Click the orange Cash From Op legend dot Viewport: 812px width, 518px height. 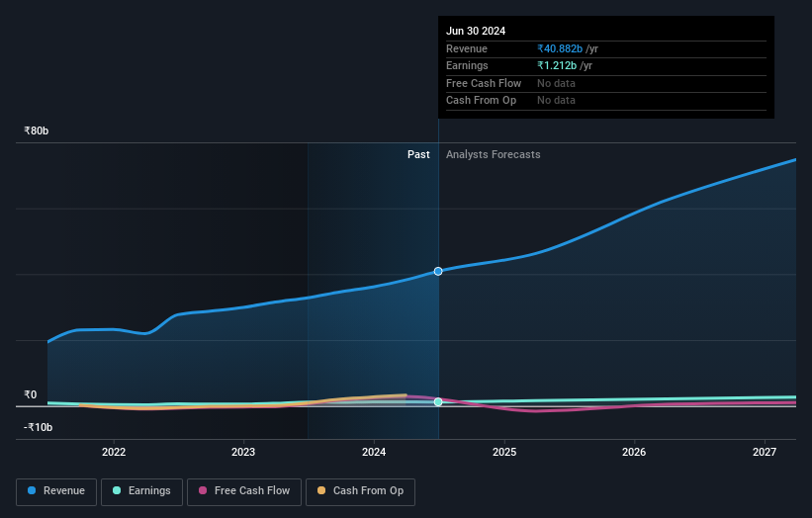click(321, 490)
